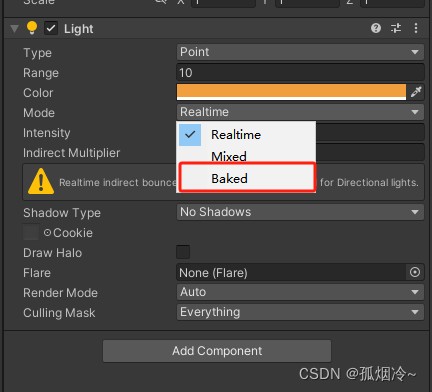Open the Render Mode dropdown showing Auto
Image resolution: width=432 pixels, height=392 pixels.
(x=300, y=292)
